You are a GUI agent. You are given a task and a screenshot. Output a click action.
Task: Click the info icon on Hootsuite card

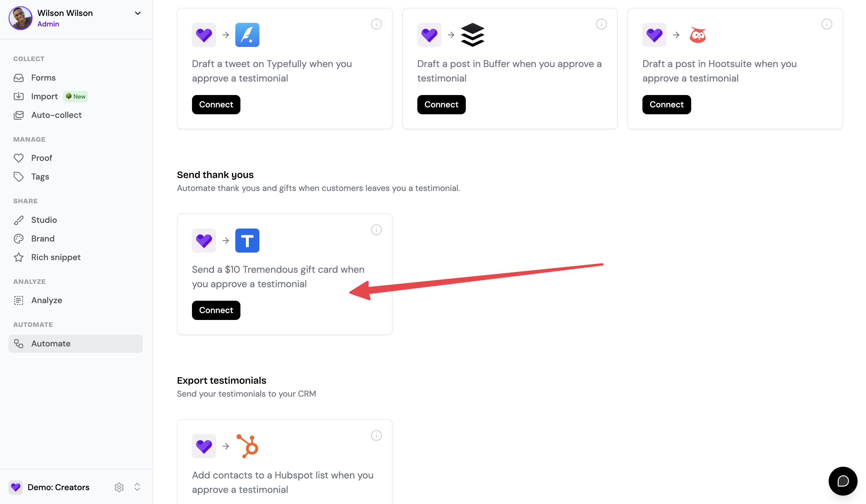[827, 24]
